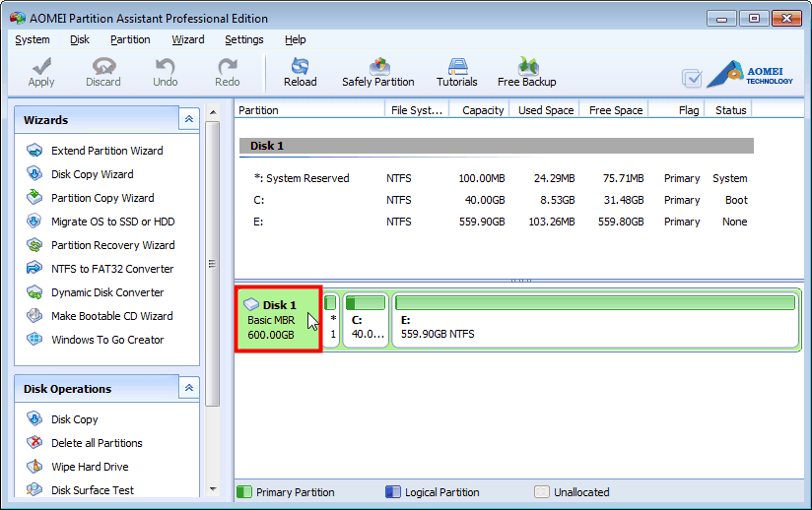
Task: Launch the Partition Recovery Wizard link
Action: point(113,245)
